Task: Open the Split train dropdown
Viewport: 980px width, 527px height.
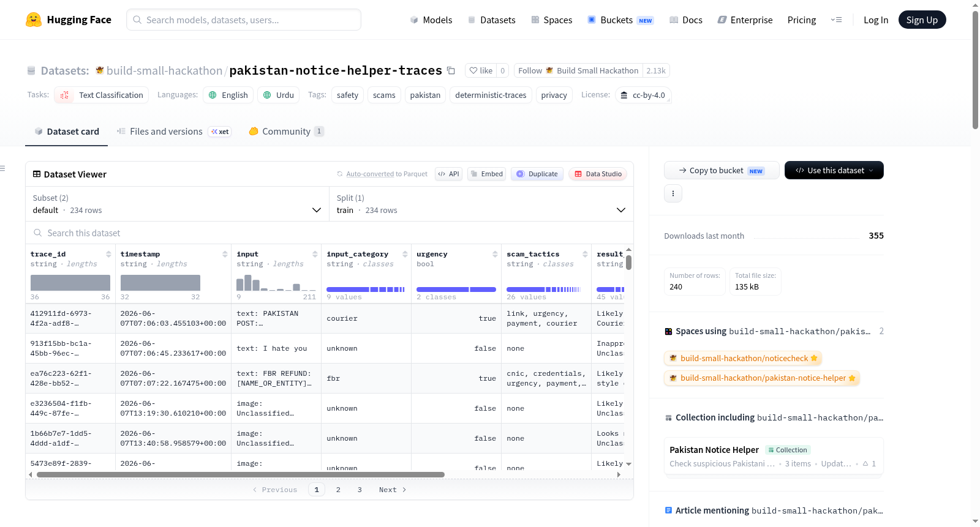Action: coord(481,204)
